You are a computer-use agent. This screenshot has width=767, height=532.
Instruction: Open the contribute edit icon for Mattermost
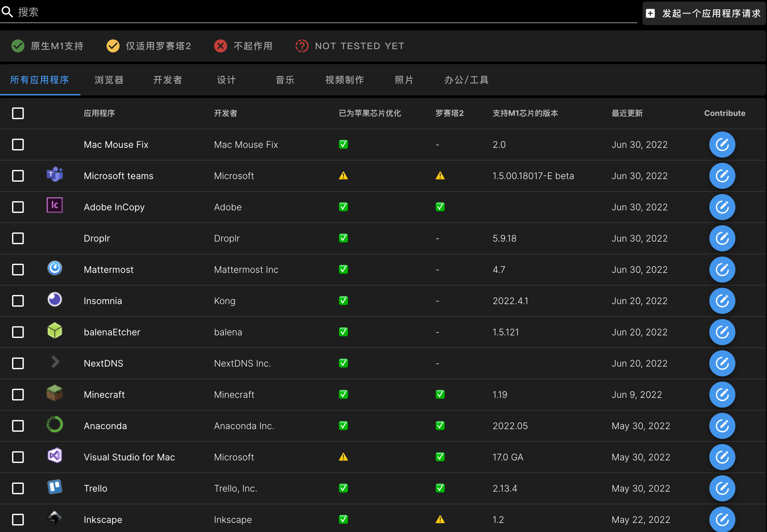click(x=722, y=269)
